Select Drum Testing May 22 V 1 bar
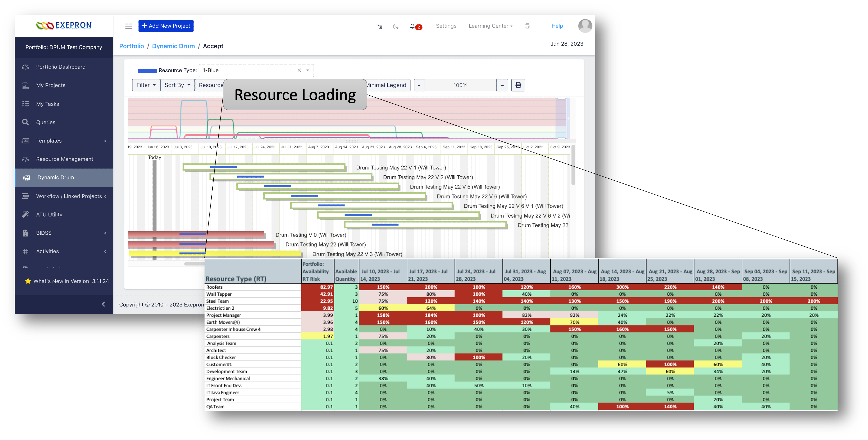This screenshot has height=440, width=868. coord(264,167)
